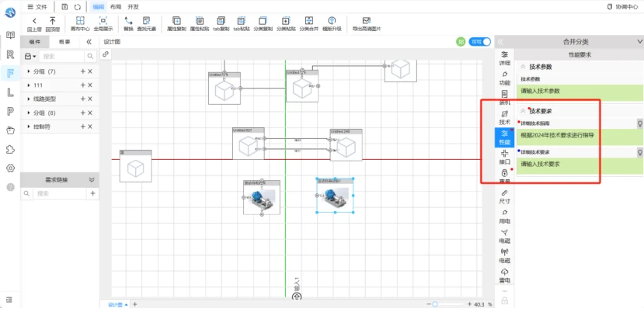The height and width of the screenshot is (309, 644).
Task: Toggle the 可写 (writable) switch
Action: pyautogui.click(x=480, y=41)
